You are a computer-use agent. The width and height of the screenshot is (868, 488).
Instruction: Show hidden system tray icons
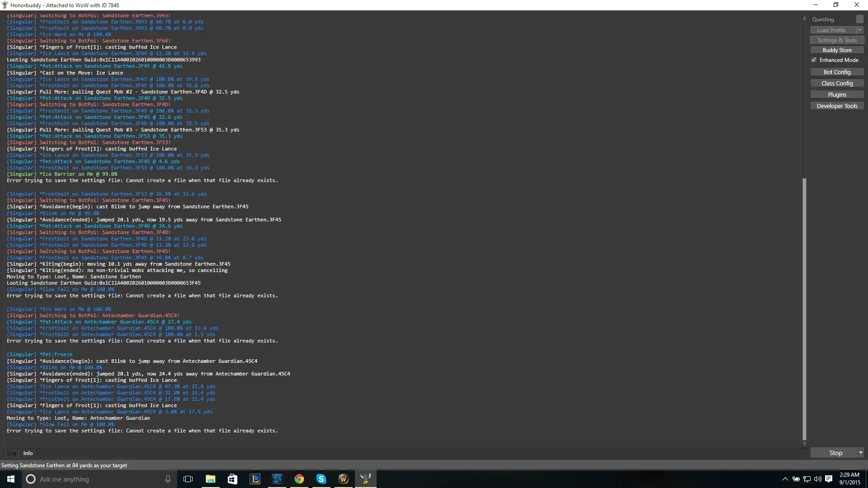pyautogui.click(x=785, y=479)
